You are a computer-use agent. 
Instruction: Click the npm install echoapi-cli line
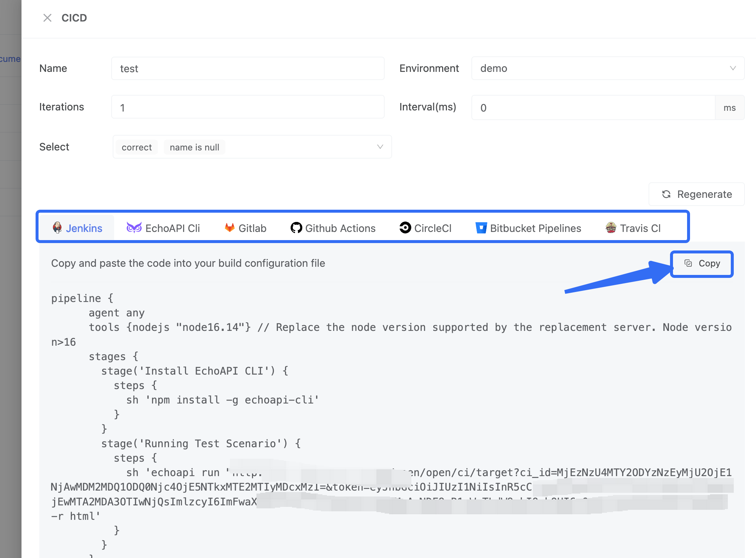click(x=222, y=400)
